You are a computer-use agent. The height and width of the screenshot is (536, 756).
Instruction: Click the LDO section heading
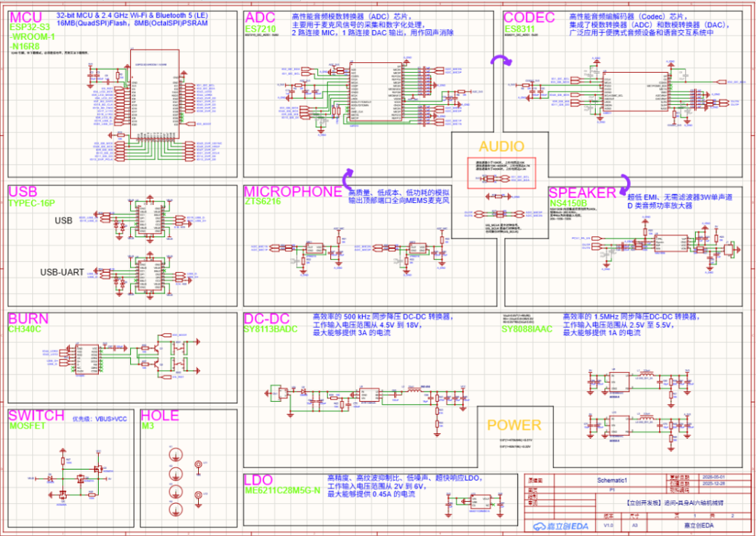[259, 480]
